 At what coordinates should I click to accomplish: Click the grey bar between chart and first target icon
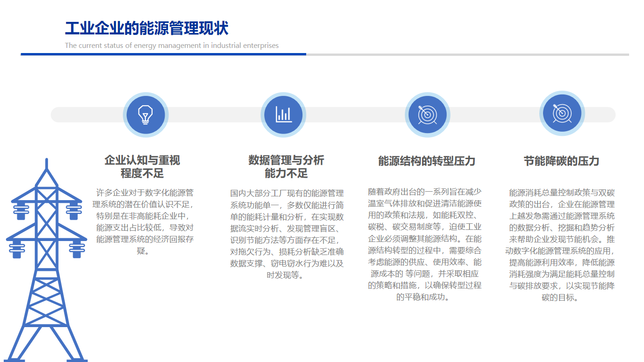tap(355, 114)
